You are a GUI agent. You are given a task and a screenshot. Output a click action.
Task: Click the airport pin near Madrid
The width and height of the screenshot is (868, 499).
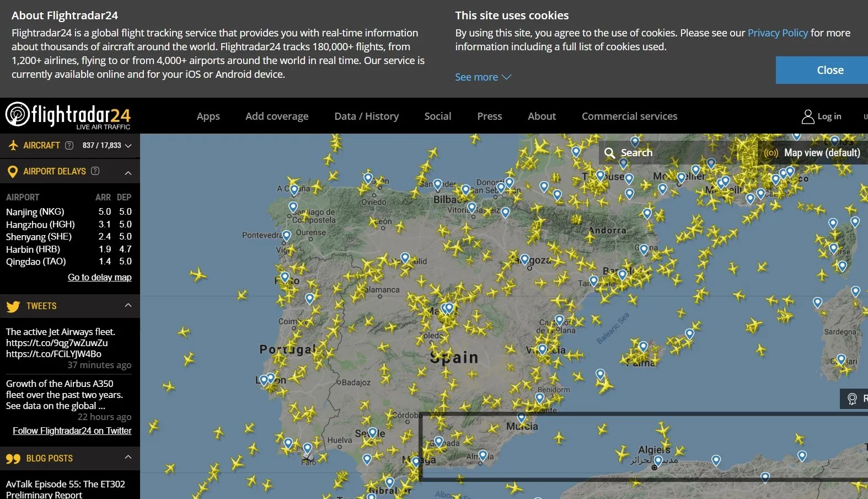449,307
